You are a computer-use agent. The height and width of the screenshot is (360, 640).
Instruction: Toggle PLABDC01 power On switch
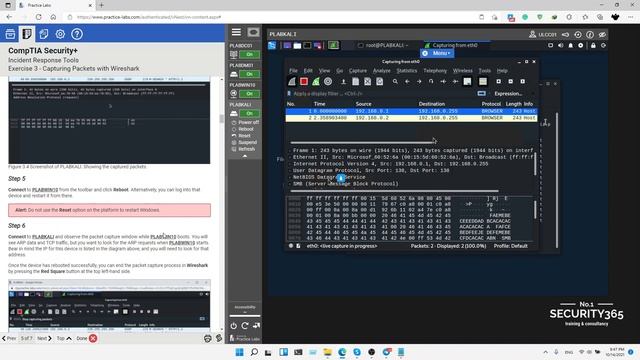pos(249,54)
